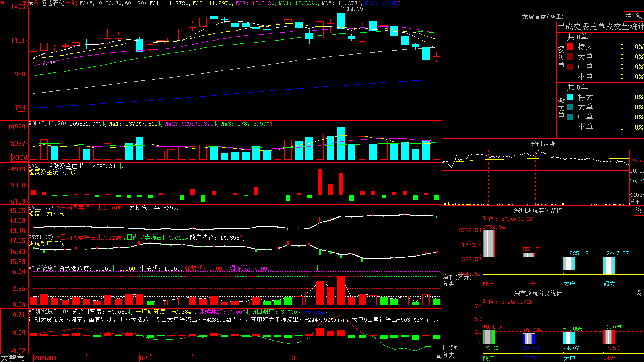Click the MA6: 9.225 value
644x362 pixels.
(381, 3)
